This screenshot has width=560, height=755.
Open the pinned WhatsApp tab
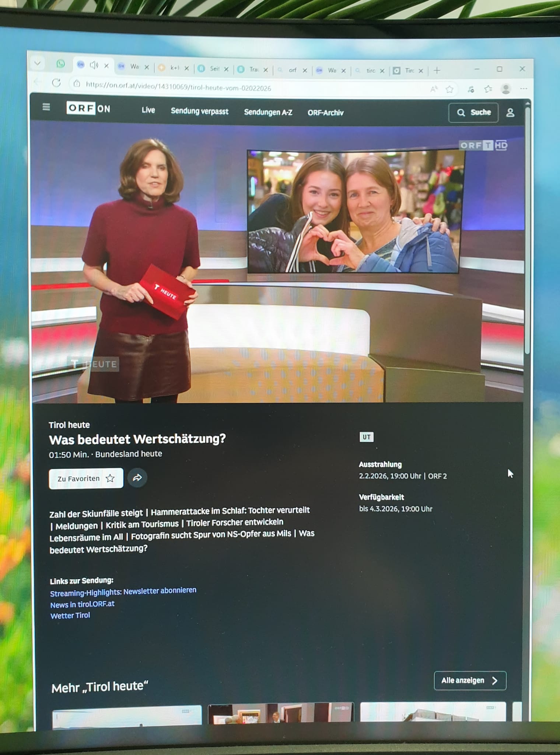(x=61, y=64)
